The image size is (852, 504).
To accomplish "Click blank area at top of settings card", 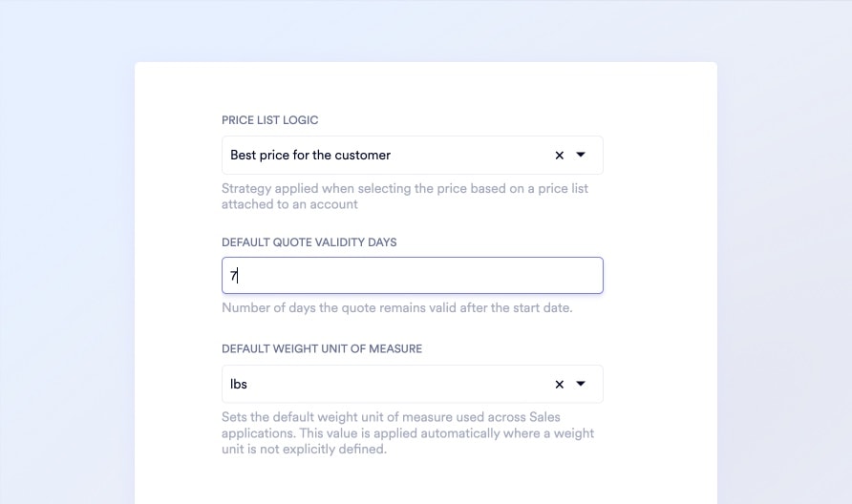I will tap(425, 86).
